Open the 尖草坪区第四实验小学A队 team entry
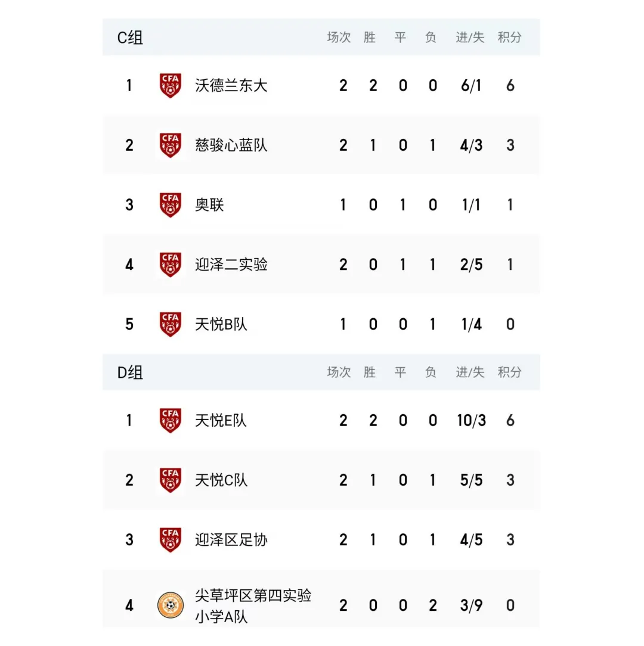 point(253,605)
